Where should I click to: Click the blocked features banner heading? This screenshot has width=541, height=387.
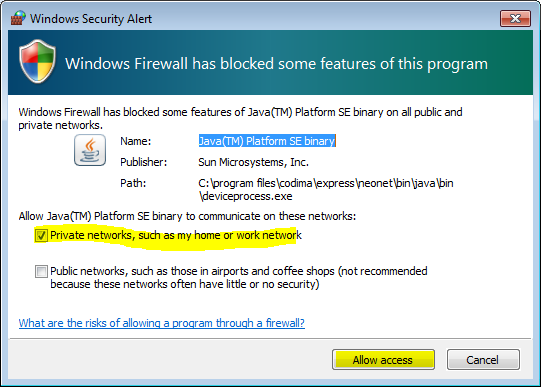pos(276,64)
